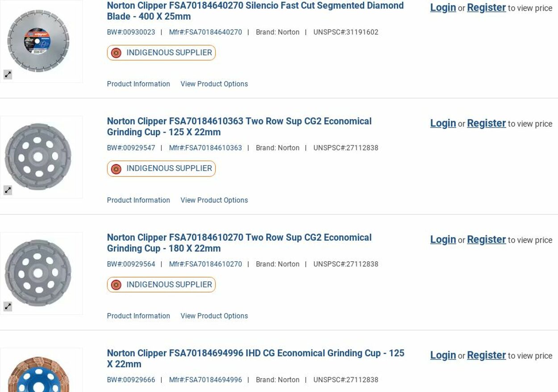The height and width of the screenshot is (392, 558).
Task: Open the 180 X 22mm CG2 grinding cup thumbnail
Action: [x=38, y=273]
